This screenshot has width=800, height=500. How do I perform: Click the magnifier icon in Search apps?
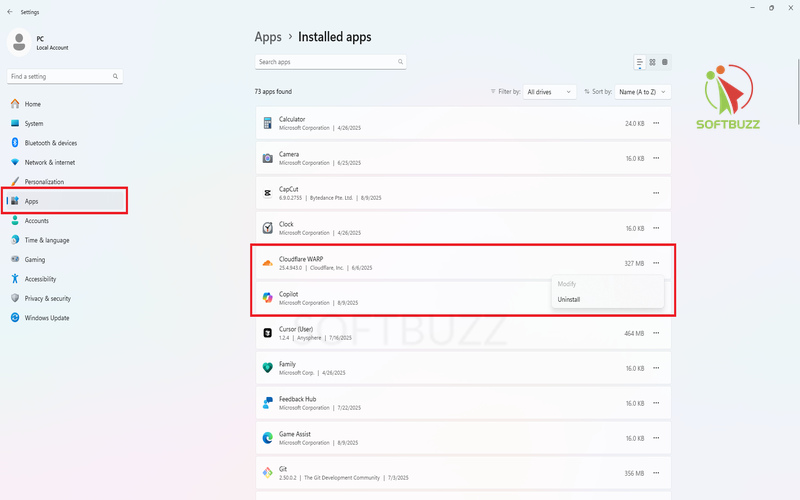click(x=401, y=62)
